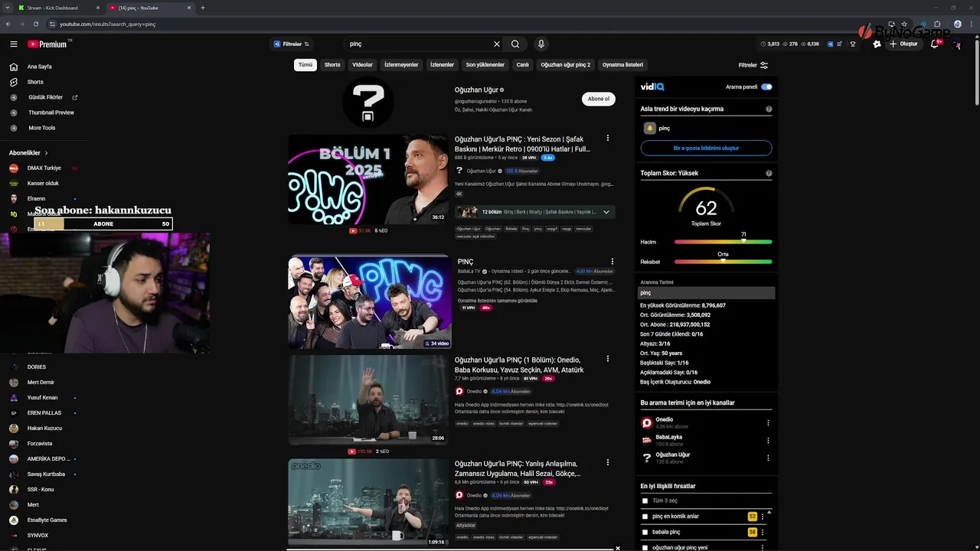The height and width of the screenshot is (551, 980).
Task: Open the vidIQ trophy icon in header
Action: 853,44
